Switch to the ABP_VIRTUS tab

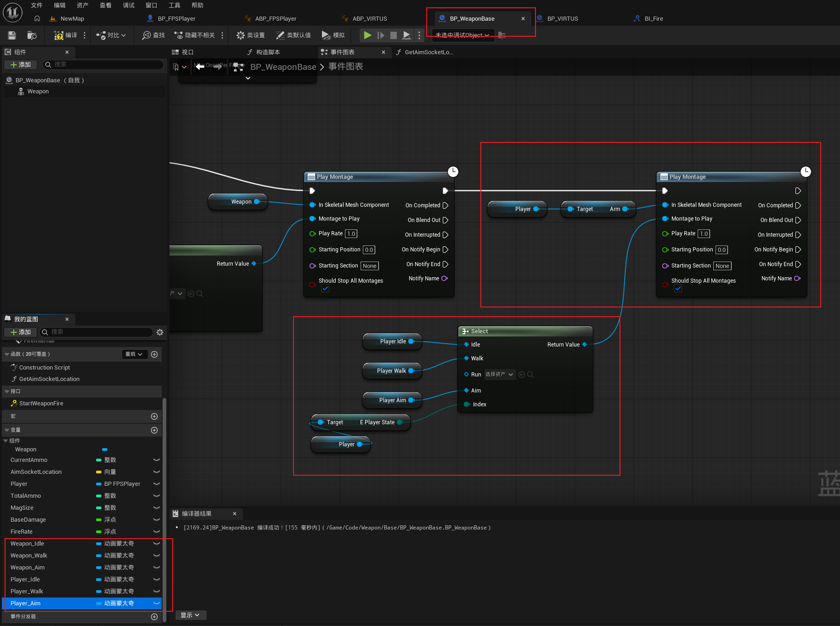coord(370,19)
